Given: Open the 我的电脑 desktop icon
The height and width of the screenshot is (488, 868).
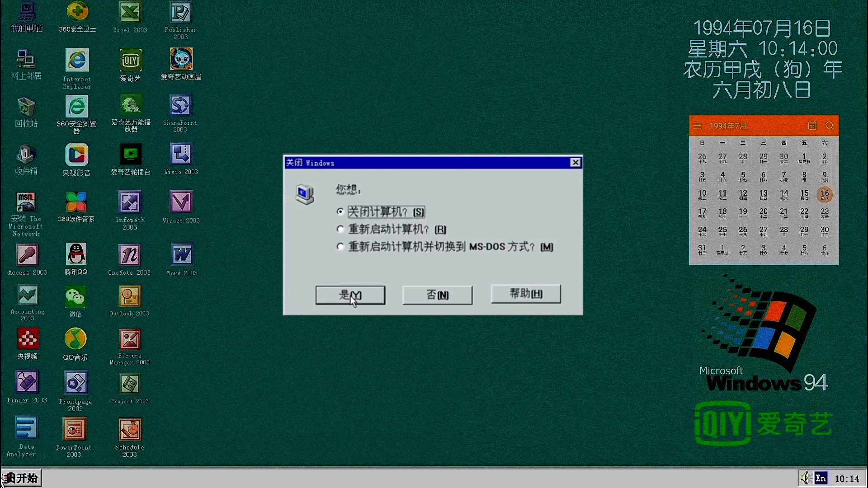Looking at the screenshot, I should tap(26, 17).
